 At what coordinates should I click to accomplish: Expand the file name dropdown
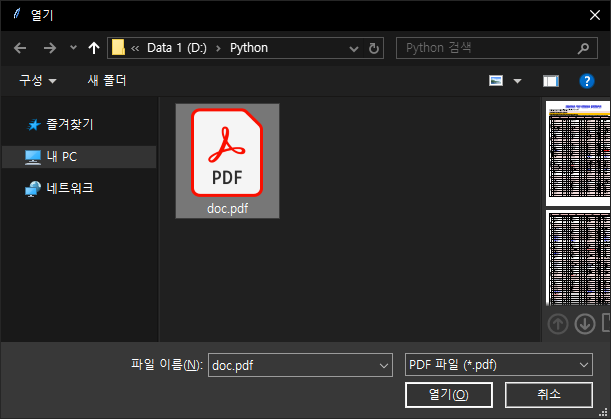click(x=384, y=366)
